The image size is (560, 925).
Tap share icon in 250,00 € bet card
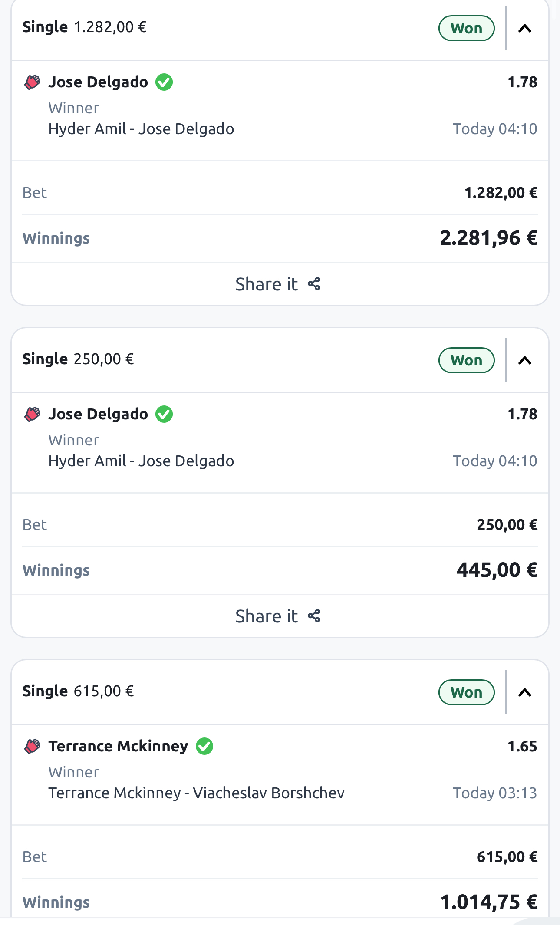pyautogui.click(x=314, y=616)
